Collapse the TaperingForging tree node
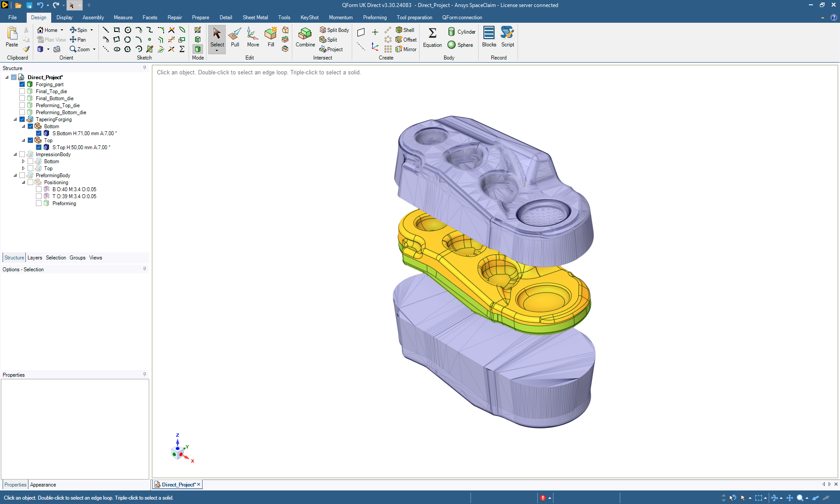The image size is (840, 504). [x=15, y=119]
